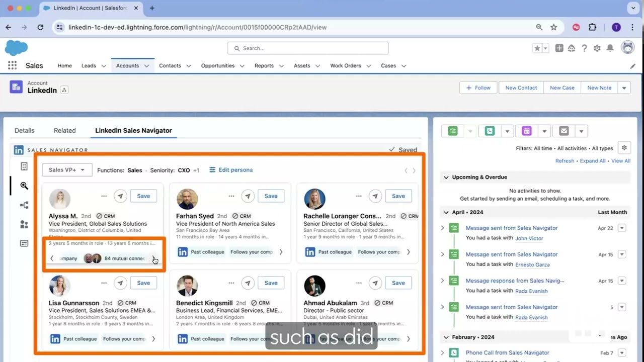
Task: Send message to Lisa Gunnarsson
Action: (120, 283)
